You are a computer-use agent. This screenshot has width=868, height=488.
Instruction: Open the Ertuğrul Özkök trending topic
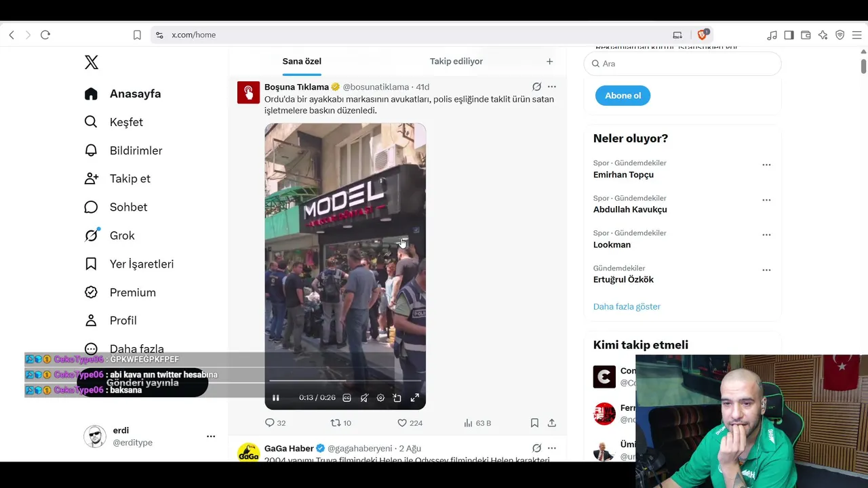tap(623, 279)
